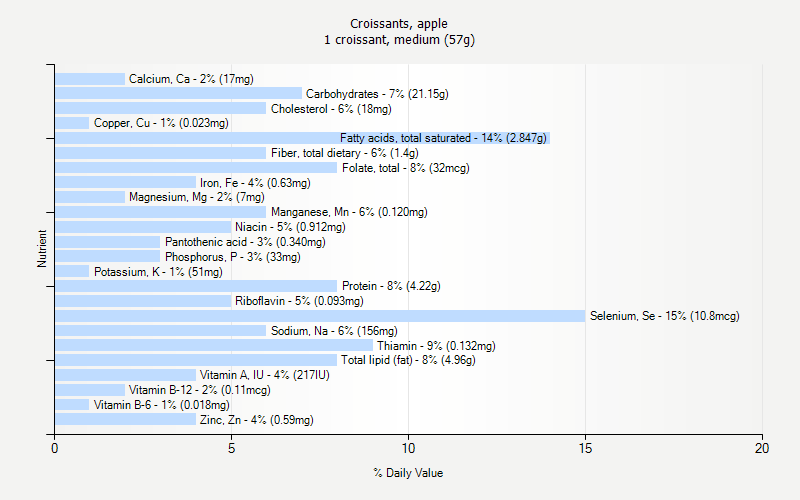The height and width of the screenshot is (500, 800).
Task: Click the x-axis tick label '0'
Action: 55,448
